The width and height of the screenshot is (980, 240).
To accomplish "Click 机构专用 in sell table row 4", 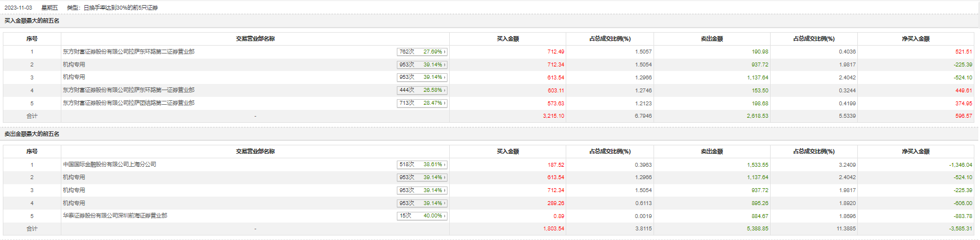I will tap(74, 203).
